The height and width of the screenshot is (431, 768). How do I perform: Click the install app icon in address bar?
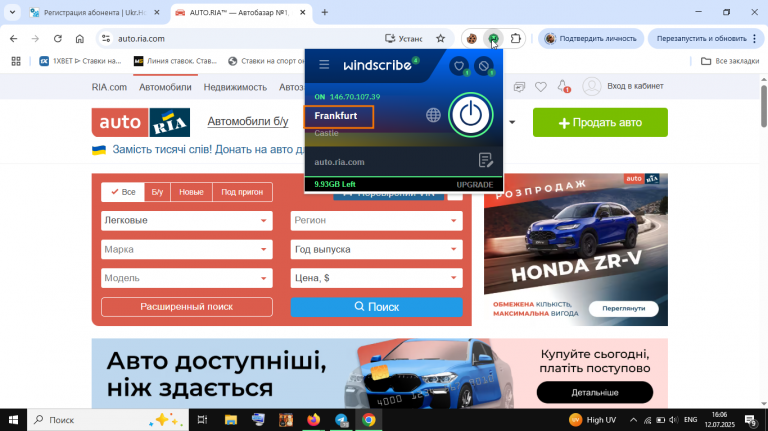403,39
